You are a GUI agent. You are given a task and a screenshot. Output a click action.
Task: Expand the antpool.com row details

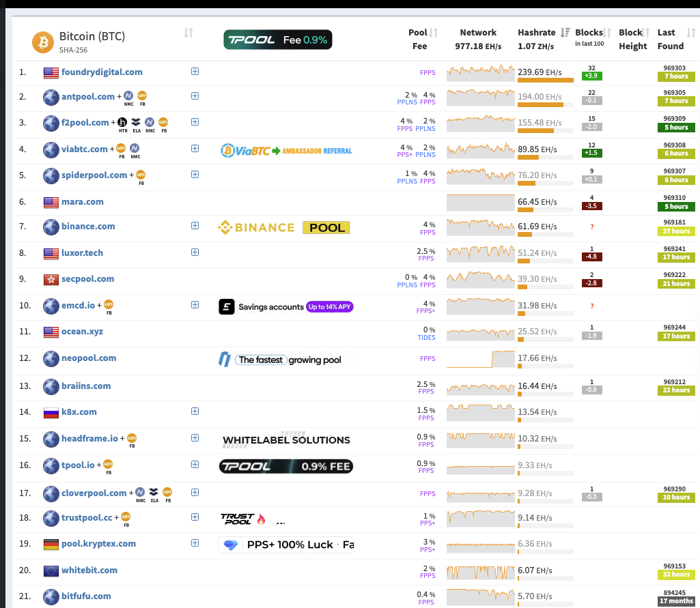[x=195, y=96]
